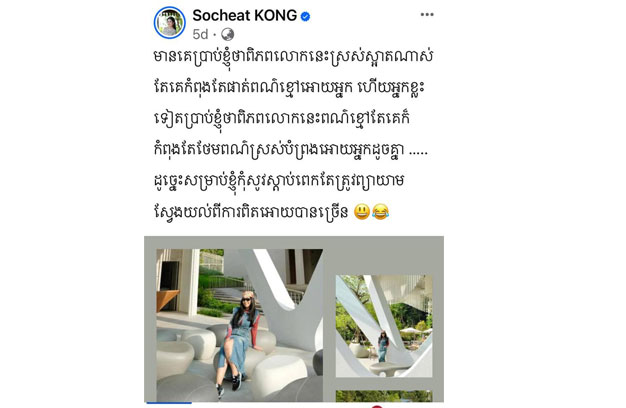Open the Socheat KONG profile name link

coord(245,16)
